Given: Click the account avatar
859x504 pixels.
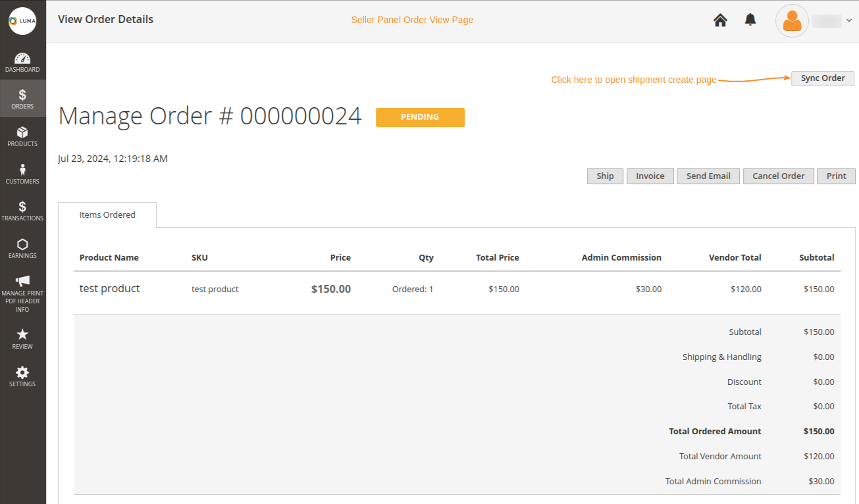Looking at the screenshot, I should 791,20.
